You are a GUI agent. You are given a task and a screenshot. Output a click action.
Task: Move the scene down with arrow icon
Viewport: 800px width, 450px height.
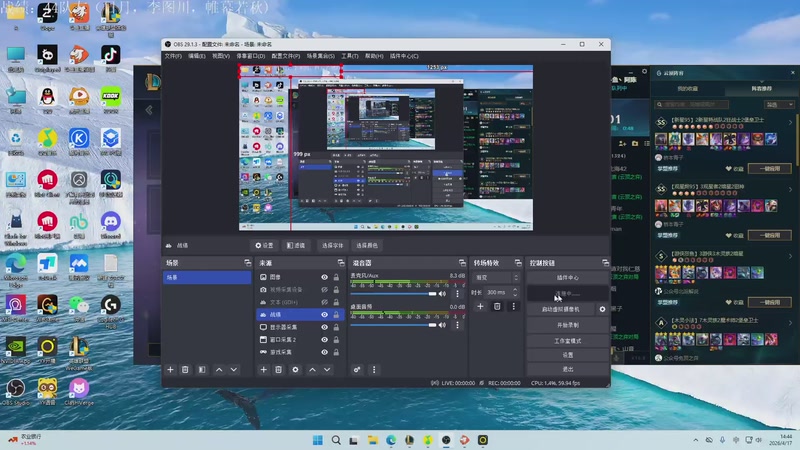[234, 369]
